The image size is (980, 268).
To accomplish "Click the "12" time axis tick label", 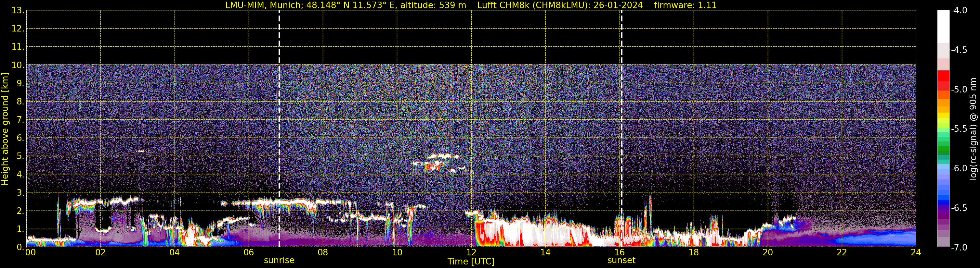I will click(471, 252).
